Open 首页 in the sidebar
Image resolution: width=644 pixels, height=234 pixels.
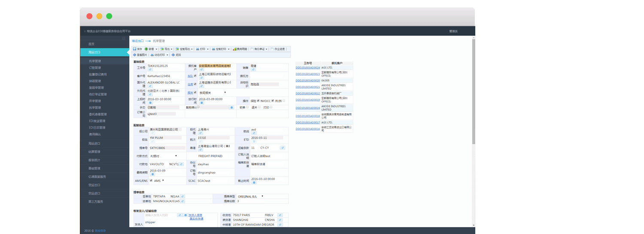[x=91, y=44]
